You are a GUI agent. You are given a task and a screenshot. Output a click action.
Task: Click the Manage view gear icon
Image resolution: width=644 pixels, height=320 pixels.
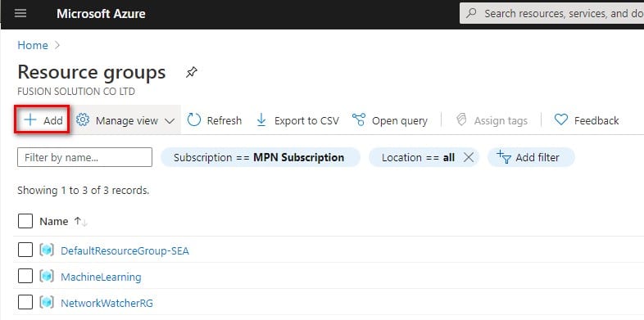[83, 119]
